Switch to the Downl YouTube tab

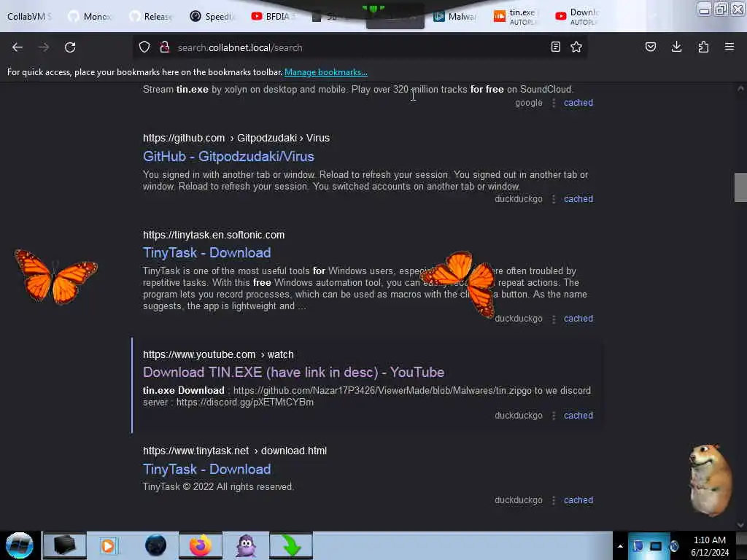point(578,17)
